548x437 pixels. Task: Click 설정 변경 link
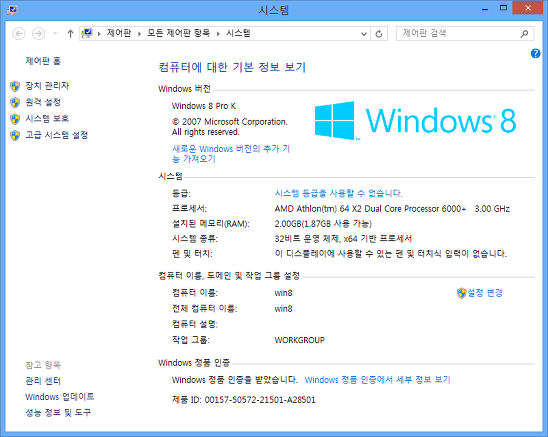tap(485, 293)
